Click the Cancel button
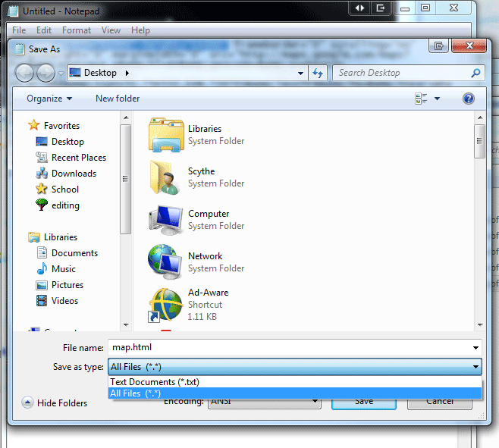 440,403
